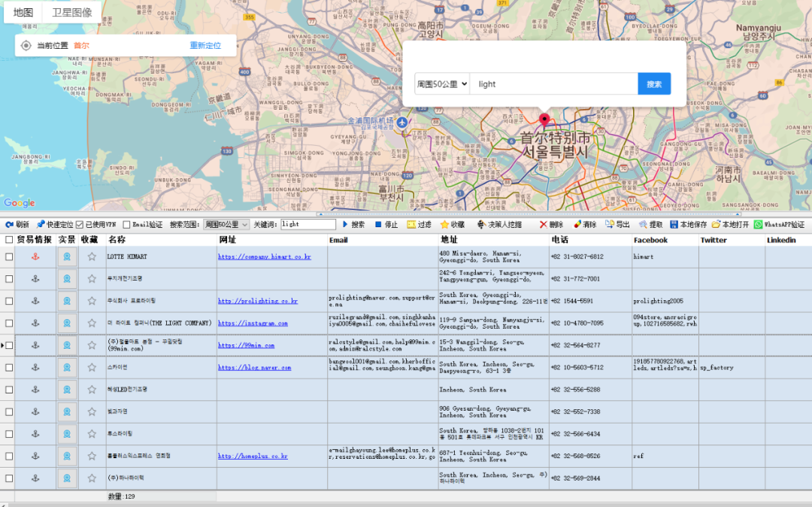Enable the Email验证 checkbox
The height and width of the screenshot is (507, 812).
126,225
